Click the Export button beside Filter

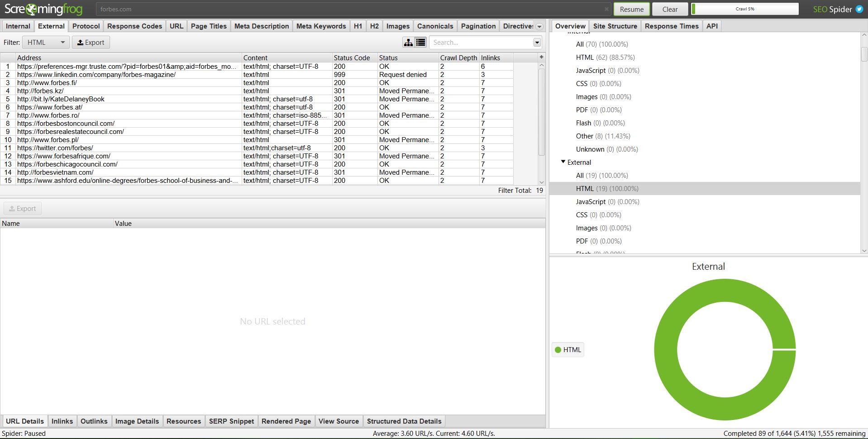point(91,43)
